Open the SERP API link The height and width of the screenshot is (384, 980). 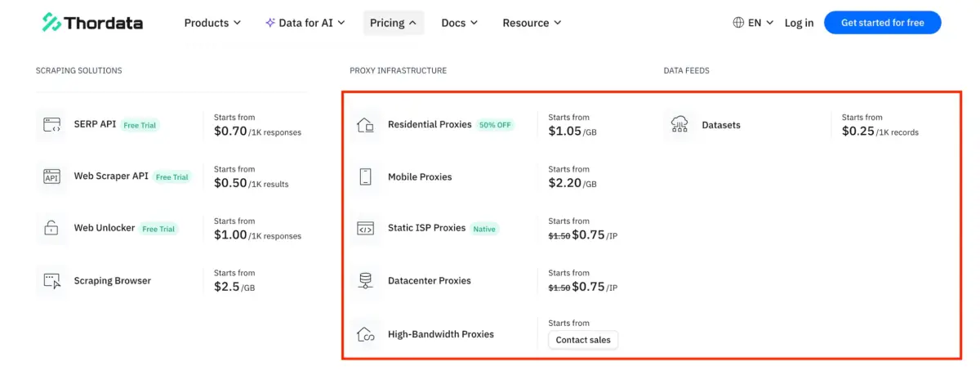[x=95, y=124]
